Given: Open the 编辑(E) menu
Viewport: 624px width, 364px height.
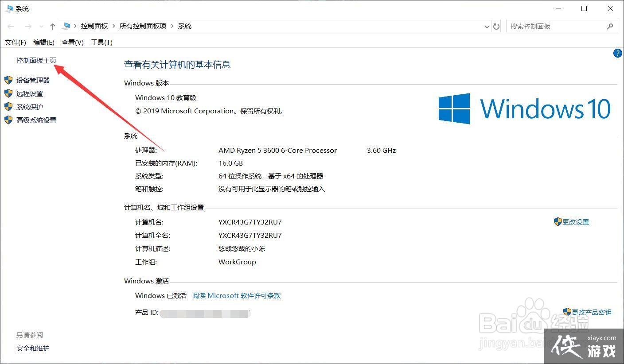Looking at the screenshot, I should (43, 42).
